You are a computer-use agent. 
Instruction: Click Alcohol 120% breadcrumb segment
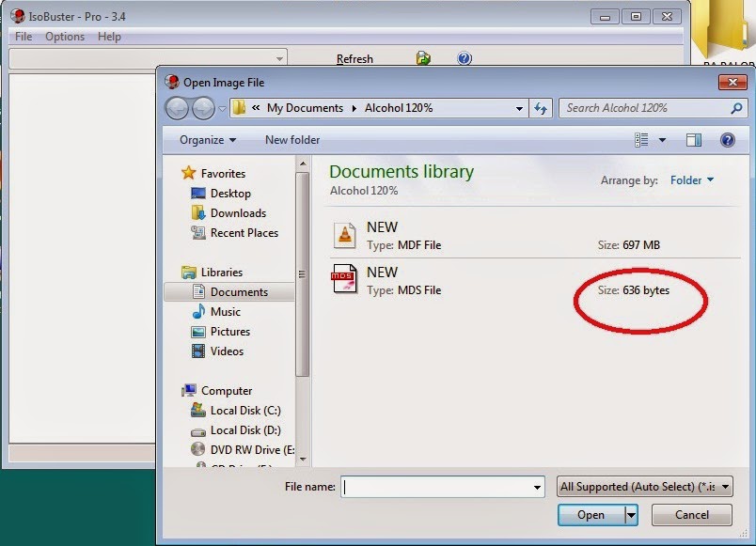[399, 108]
